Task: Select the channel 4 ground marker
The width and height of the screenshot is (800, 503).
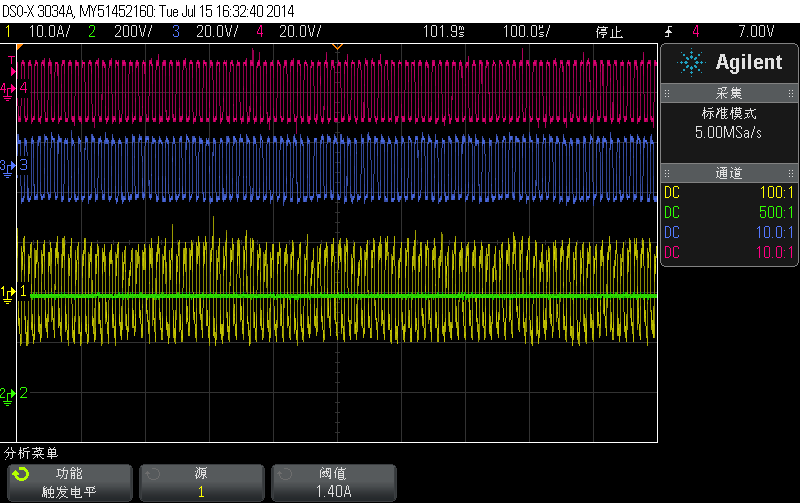Action: click(x=9, y=89)
